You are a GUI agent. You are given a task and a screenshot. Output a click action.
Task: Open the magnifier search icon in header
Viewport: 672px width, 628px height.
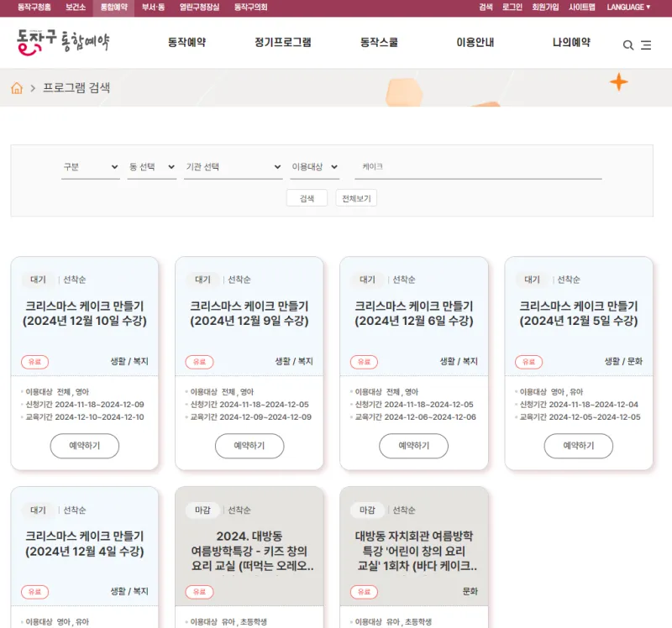point(627,45)
